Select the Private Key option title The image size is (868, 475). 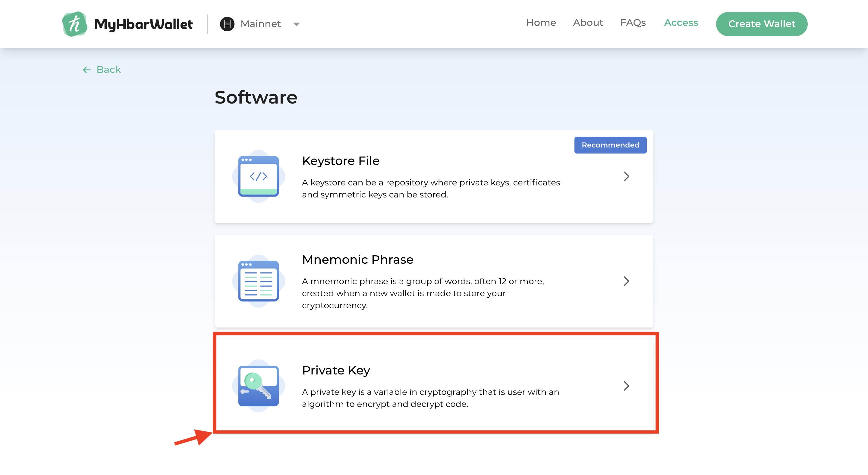point(336,370)
